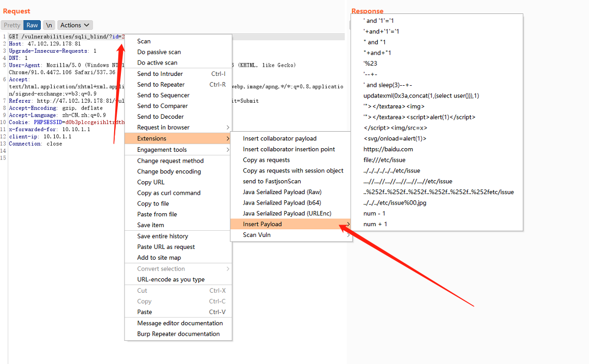Screen dimensions: 589x364
Task: Select Java Serialized Payload (b64)
Action: coord(291,202)
